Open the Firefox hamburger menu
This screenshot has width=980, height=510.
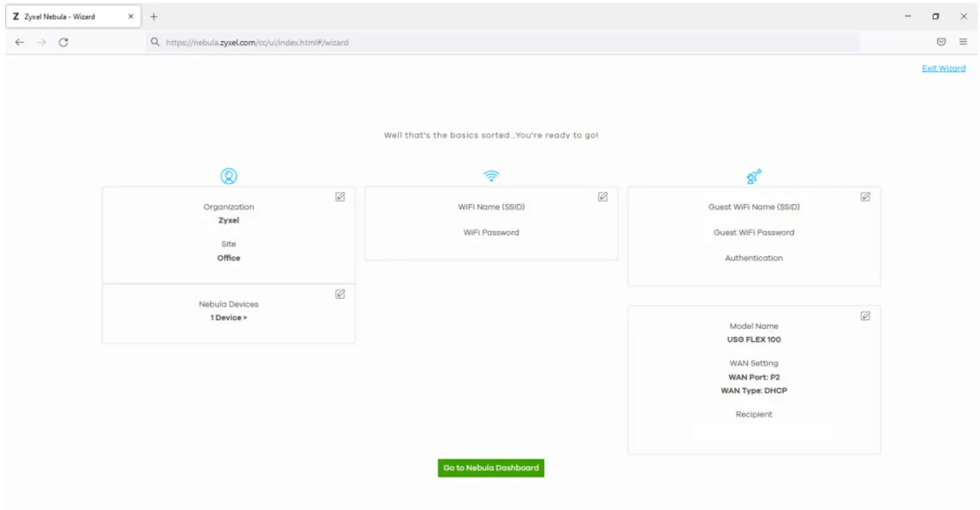(963, 42)
